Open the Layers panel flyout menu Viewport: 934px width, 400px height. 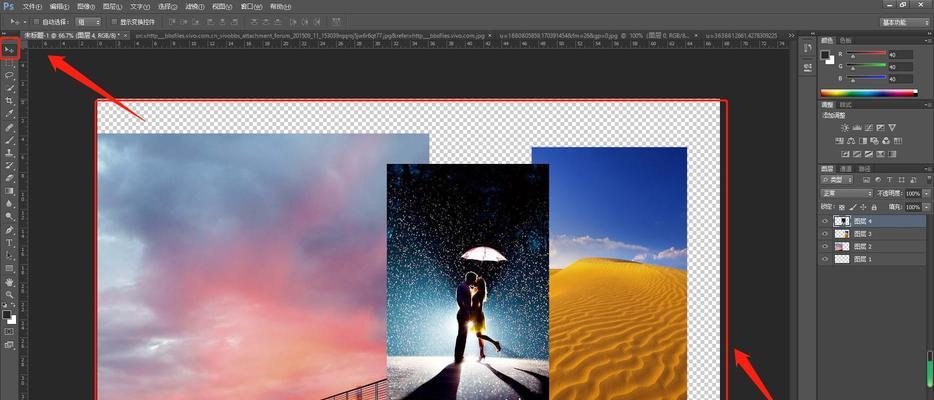(929, 169)
